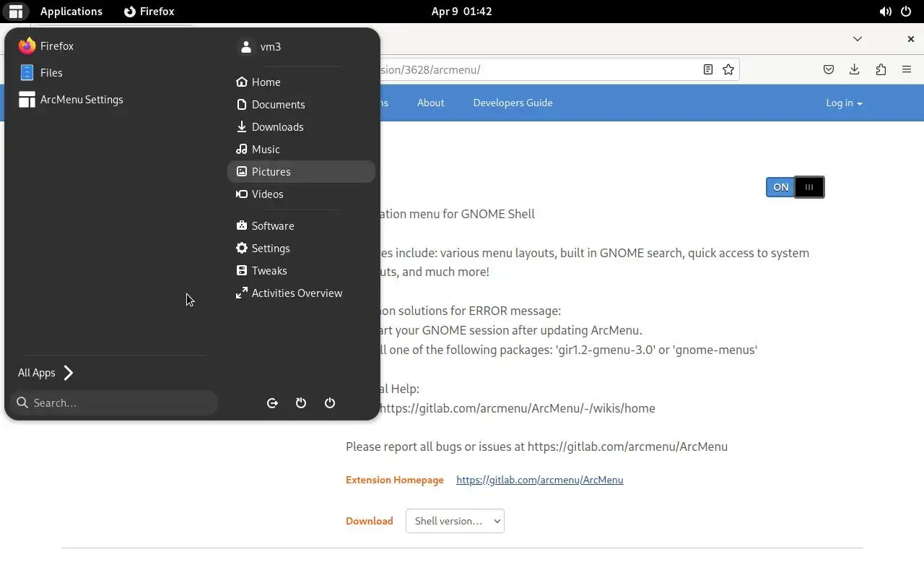Open the Home folder shortcut
The image size is (924, 578).
tap(301, 82)
